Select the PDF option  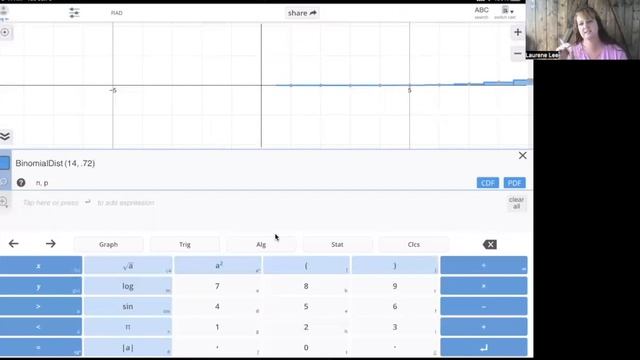pos(514,183)
